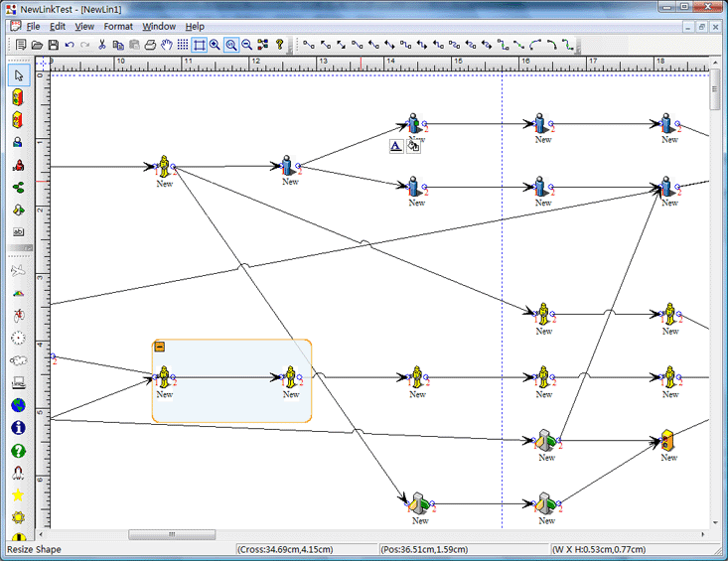
Task: Zoom in with the plus magnifier
Action: coord(215,45)
